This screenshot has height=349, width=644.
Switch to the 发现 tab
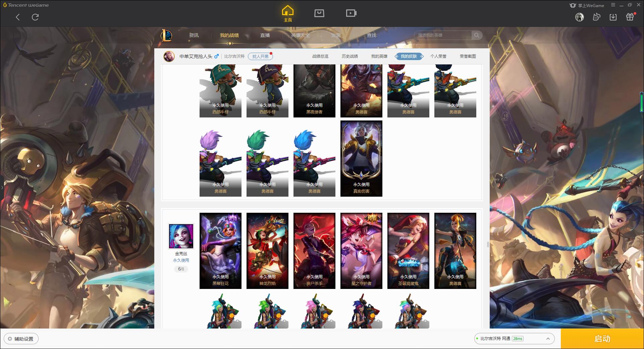click(x=336, y=35)
